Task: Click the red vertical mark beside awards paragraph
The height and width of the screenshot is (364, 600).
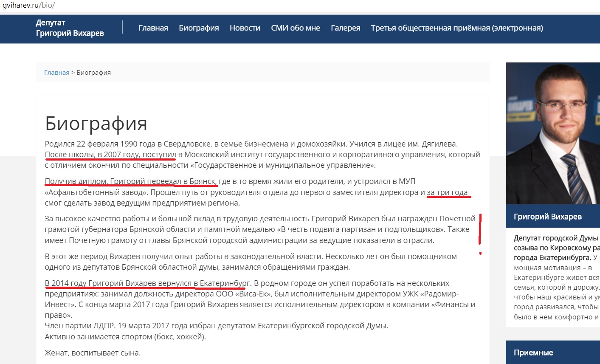Action: click(480, 229)
